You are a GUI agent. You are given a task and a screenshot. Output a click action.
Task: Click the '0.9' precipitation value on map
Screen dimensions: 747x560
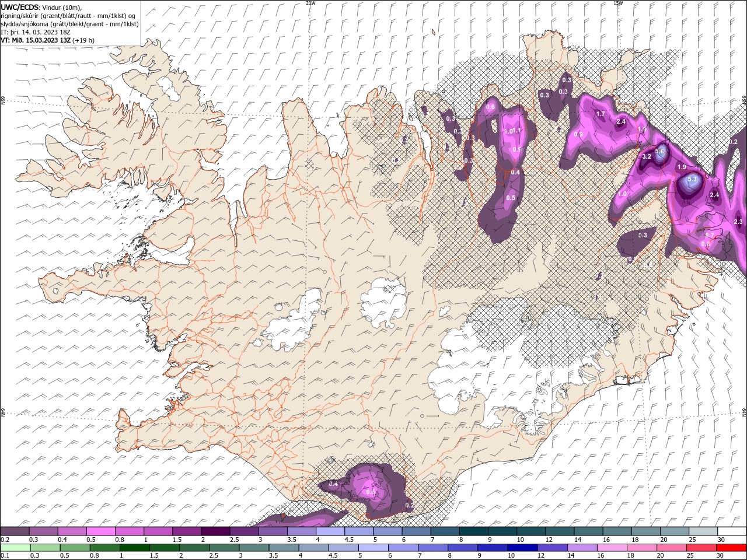(578, 135)
